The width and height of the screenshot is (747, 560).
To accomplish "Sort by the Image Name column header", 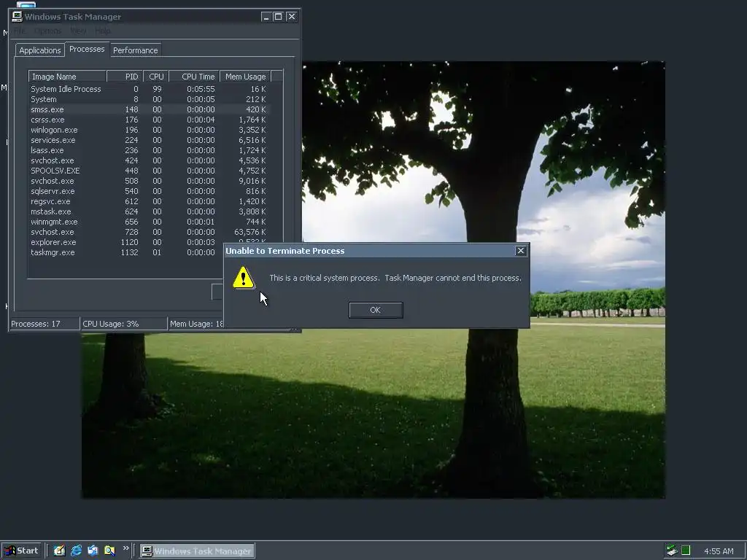I will (x=67, y=77).
